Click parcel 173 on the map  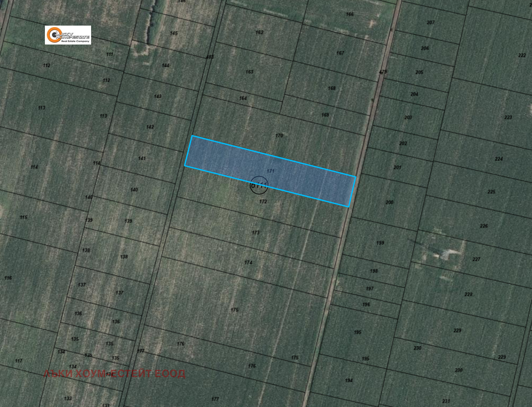(x=255, y=233)
